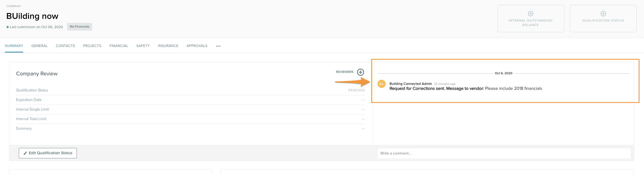Viewport: 644px width, 175px height.
Task: Open the General tab
Action: point(40,46)
